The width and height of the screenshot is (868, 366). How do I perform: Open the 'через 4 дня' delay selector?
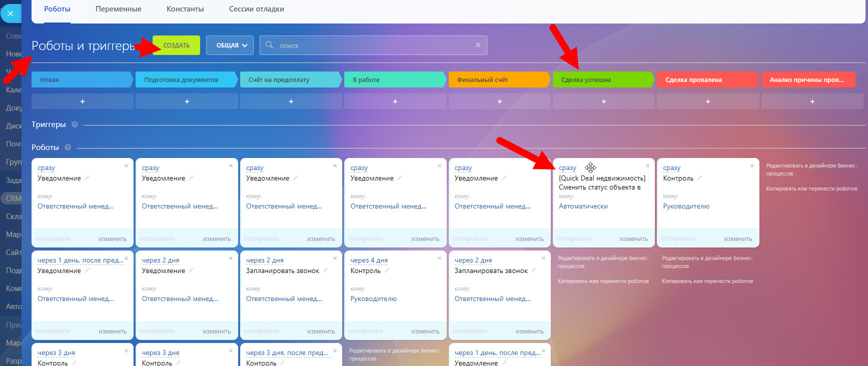pos(369,260)
